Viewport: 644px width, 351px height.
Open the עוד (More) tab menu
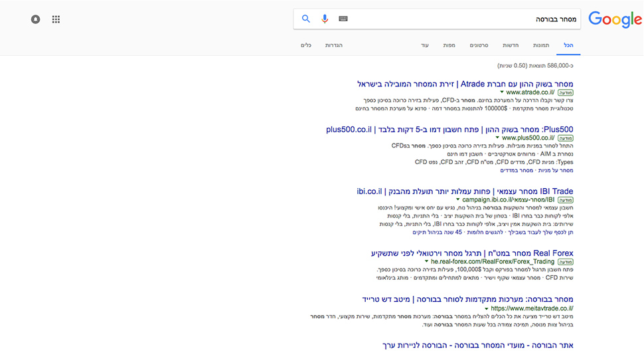pos(425,45)
